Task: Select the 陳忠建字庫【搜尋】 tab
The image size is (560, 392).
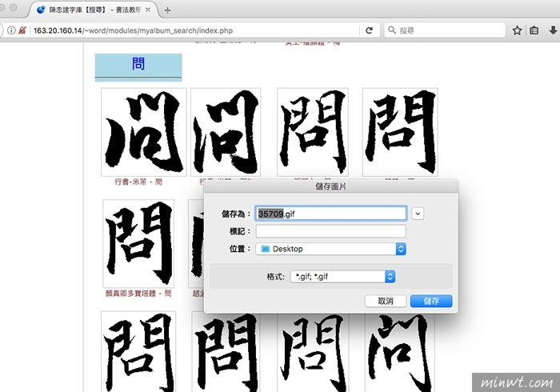Action: (94, 10)
